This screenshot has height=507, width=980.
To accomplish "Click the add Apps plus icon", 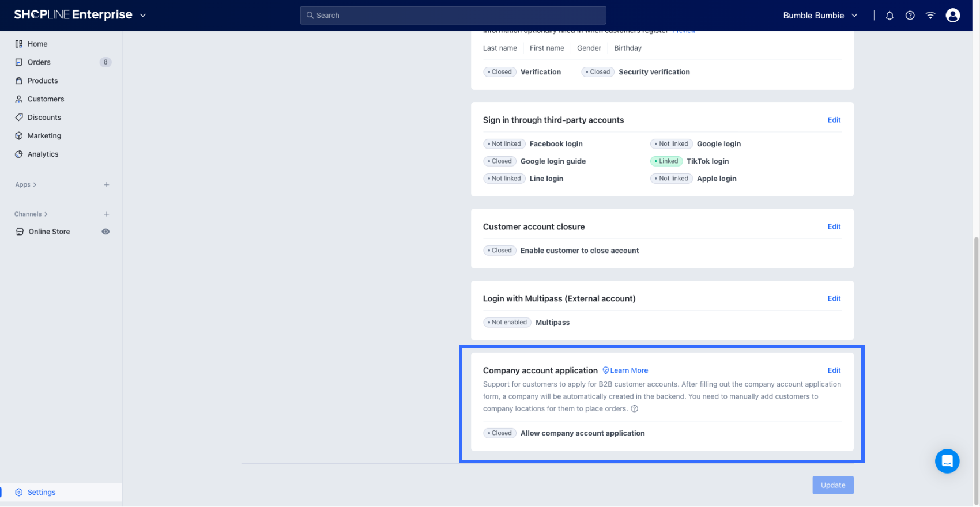I will coord(107,185).
